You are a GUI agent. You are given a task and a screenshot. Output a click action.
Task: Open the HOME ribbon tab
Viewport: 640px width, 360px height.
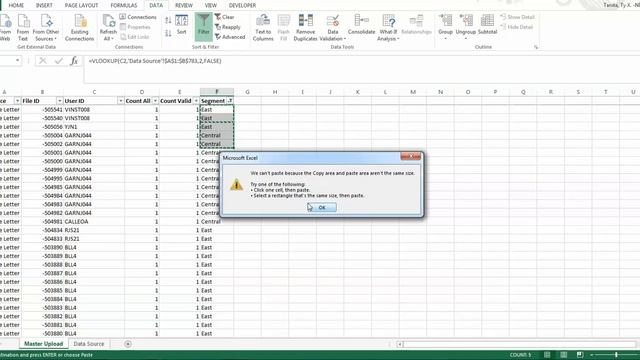pos(16,5)
